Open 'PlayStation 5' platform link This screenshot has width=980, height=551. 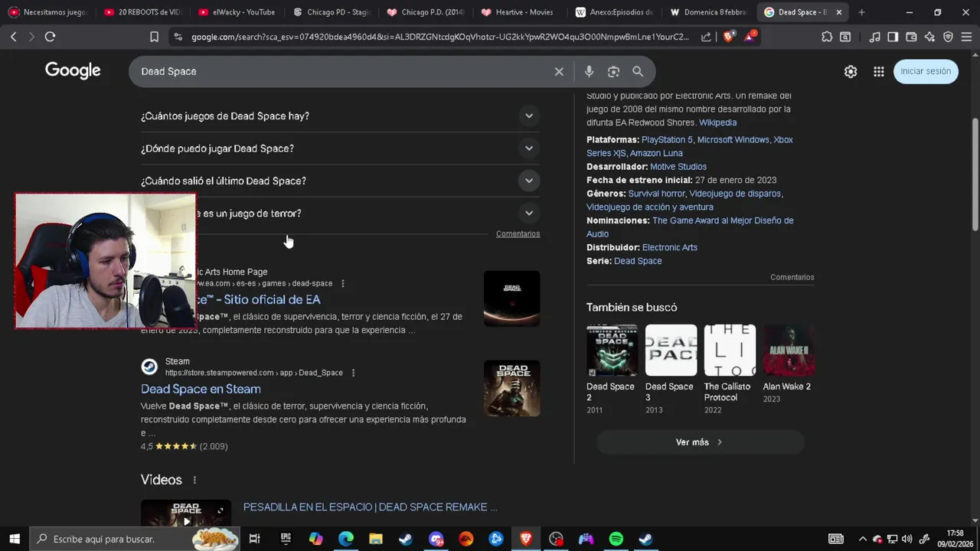point(667,140)
